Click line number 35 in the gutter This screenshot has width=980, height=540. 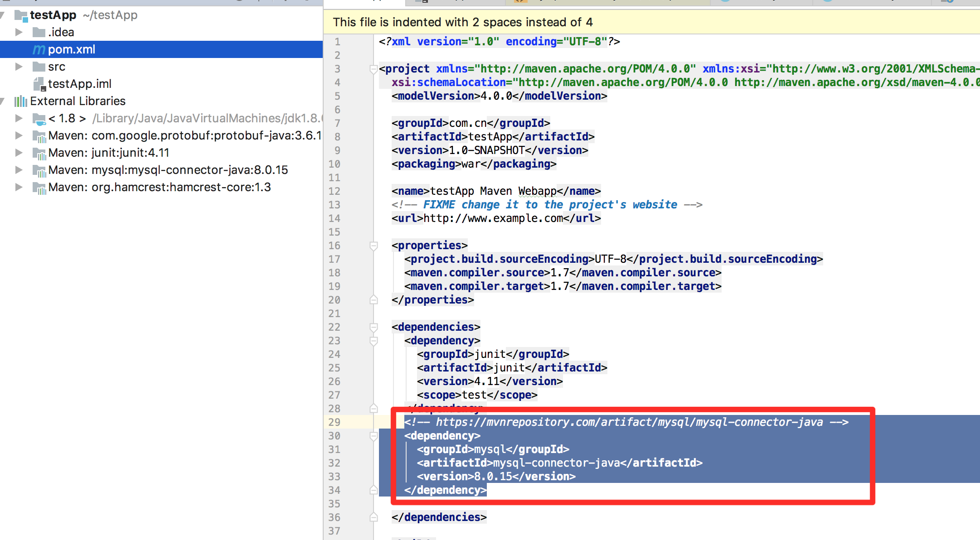click(x=335, y=504)
